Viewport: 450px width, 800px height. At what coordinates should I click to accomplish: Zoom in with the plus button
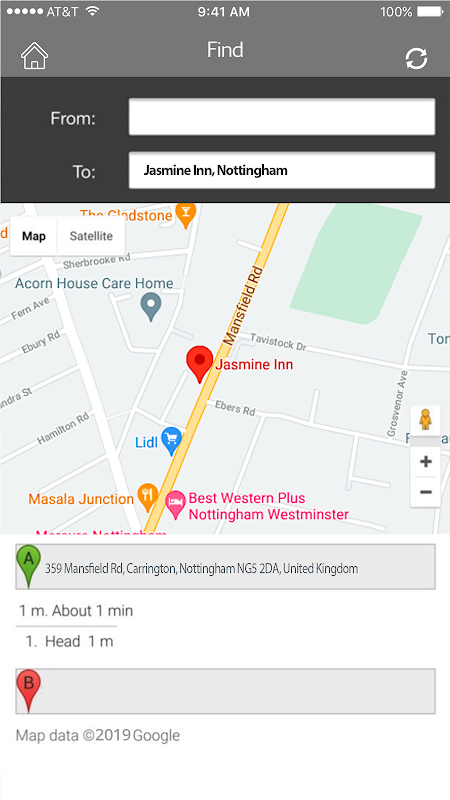pos(426,462)
